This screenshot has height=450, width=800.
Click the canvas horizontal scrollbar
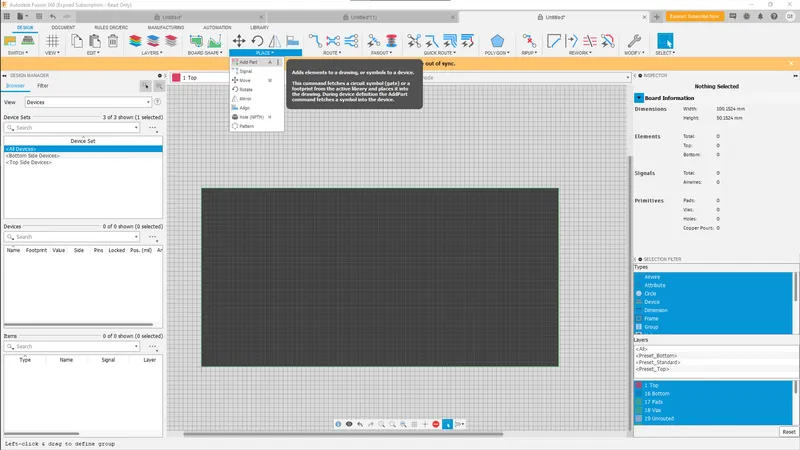(343, 434)
